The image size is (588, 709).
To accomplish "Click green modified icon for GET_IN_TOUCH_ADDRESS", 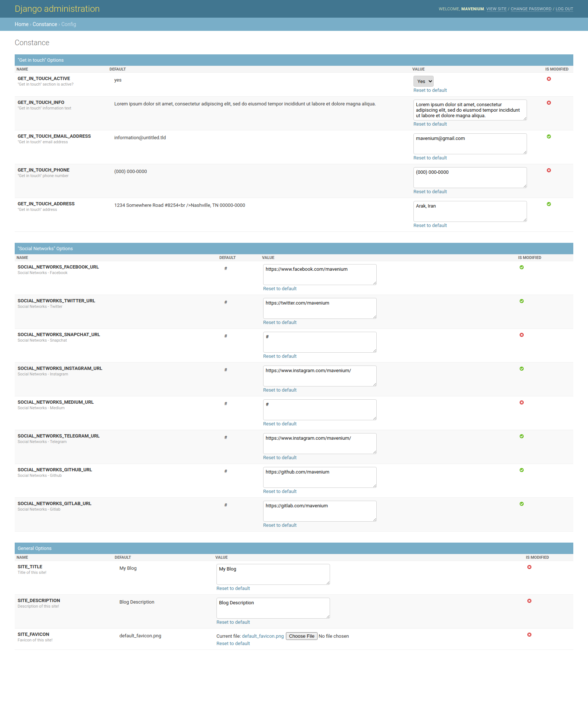I will 549,204.
